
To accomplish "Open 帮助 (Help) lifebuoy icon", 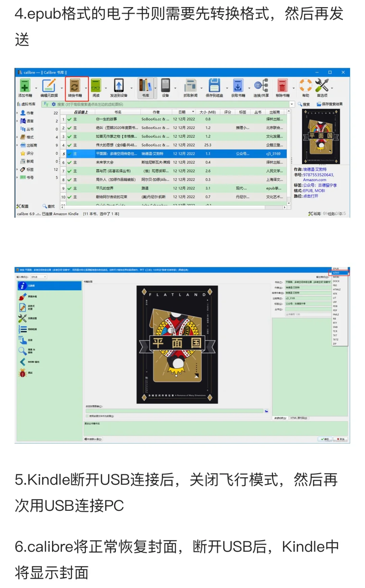I will click(306, 85).
